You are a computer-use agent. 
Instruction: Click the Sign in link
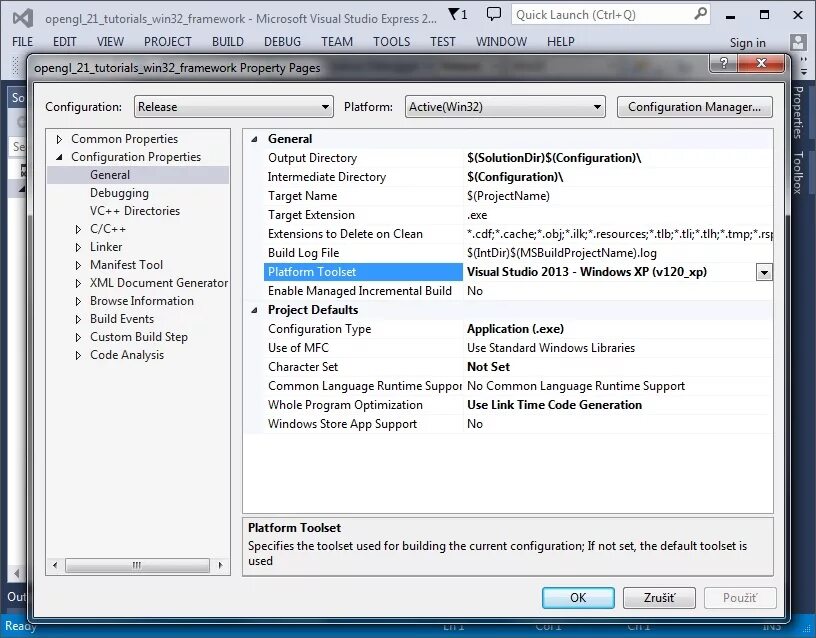coord(747,43)
